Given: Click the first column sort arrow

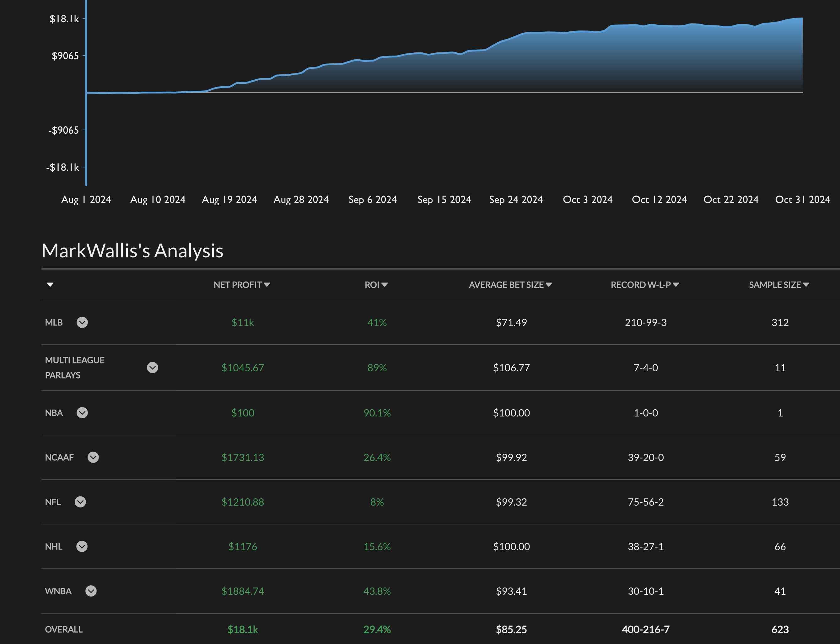Looking at the screenshot, I should click(50, 284).
